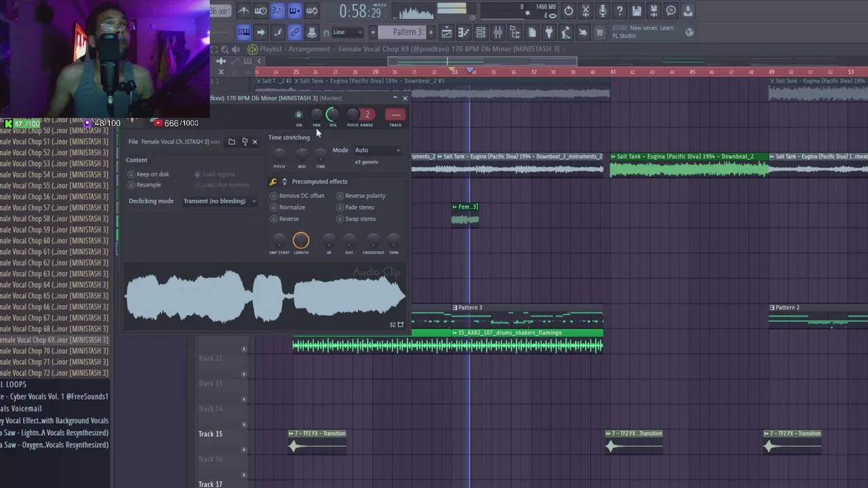Toggle the Metronome icon
The height and width of the screenshot is (488, 868).
click(244, 11)
